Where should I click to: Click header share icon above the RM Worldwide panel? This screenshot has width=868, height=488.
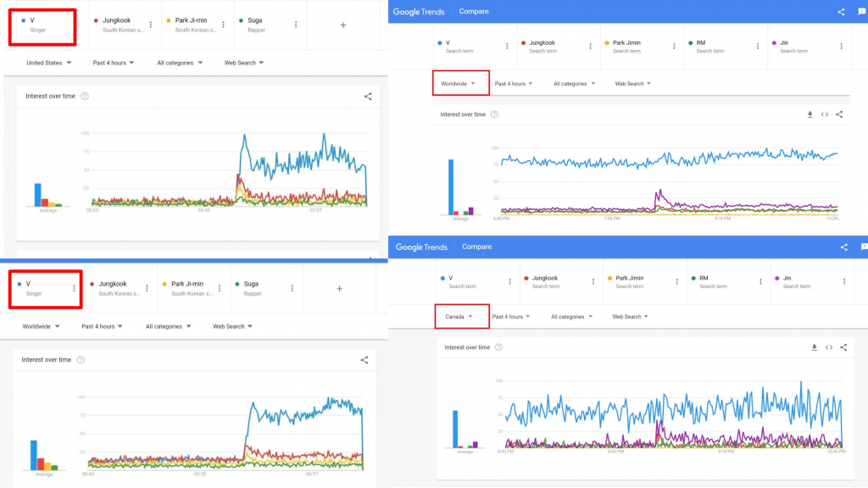(x=841, y=12)
